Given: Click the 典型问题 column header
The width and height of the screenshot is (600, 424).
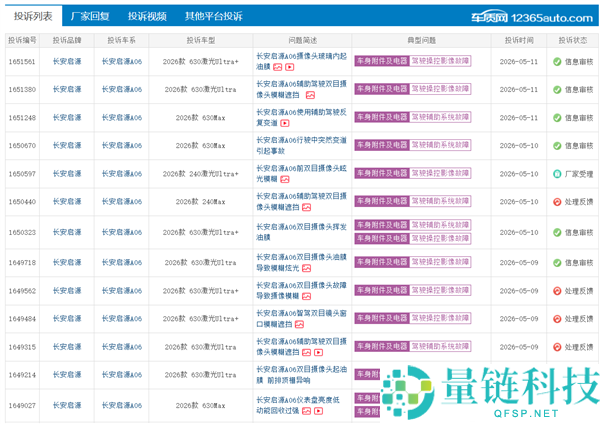Looking at the screenshot, I should coord(421,40).
